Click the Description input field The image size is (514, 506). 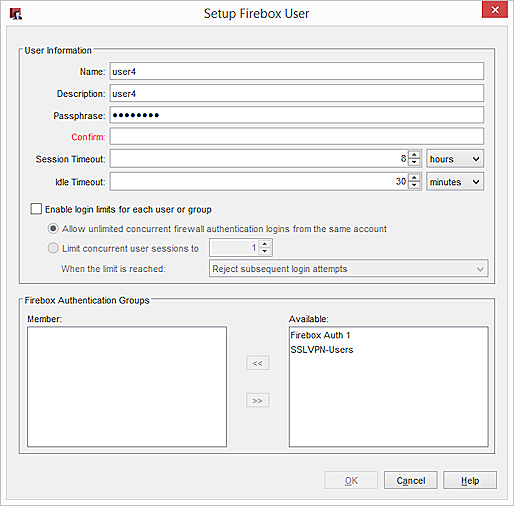coord(297,93)
